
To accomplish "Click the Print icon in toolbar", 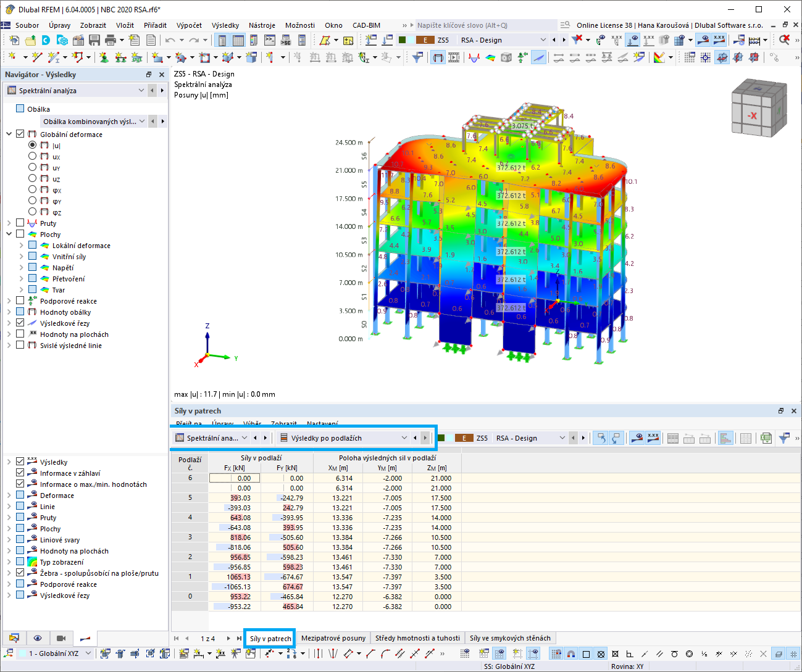I will 111,40.
